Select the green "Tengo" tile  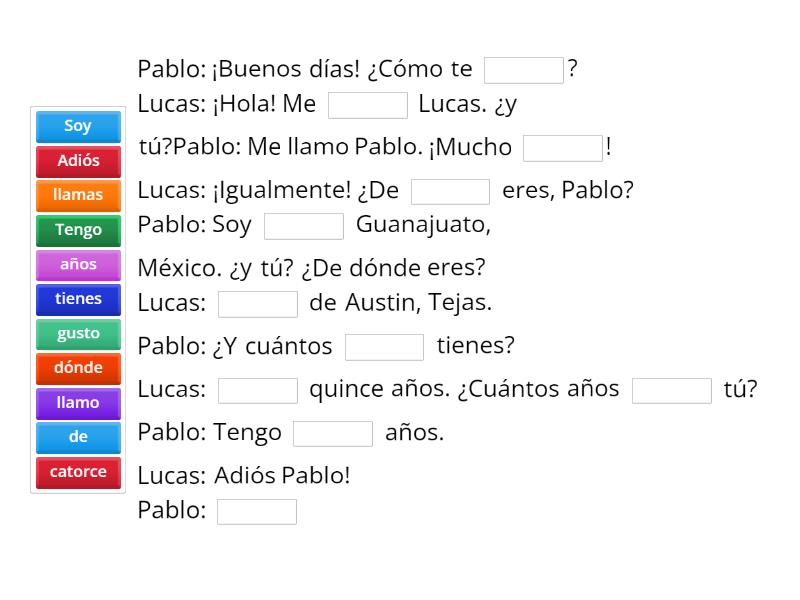(x=77, y=230)
